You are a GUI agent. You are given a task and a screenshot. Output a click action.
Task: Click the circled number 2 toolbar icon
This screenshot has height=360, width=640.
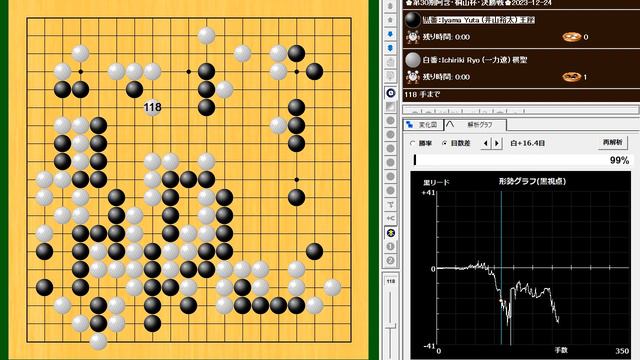(391, 260)
